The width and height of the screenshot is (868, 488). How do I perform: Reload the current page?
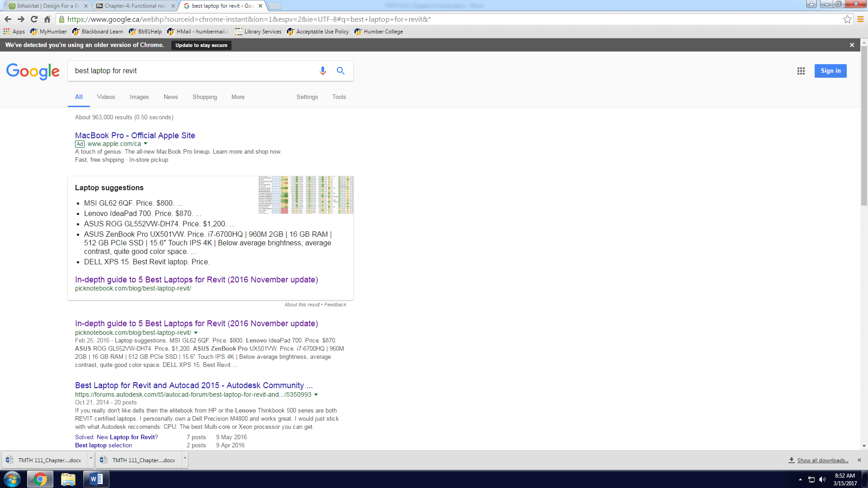[34, 19]
